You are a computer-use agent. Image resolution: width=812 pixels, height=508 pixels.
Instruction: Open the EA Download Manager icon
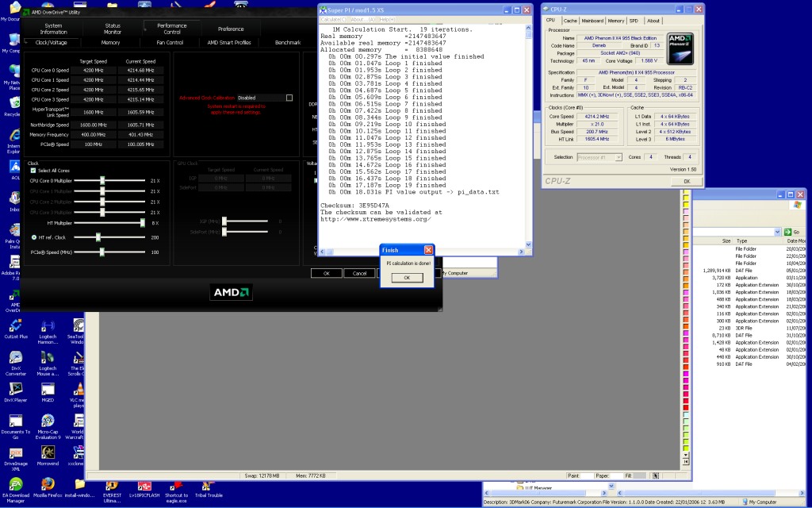coord(15,484)
